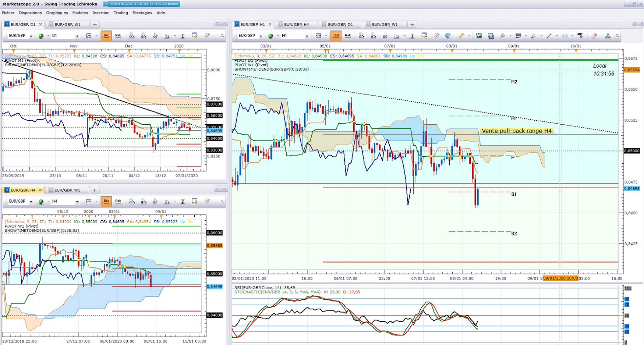Click the vertical scale icon in D1 toolbar
This screenshot has height=345, width=644.
(x=183, y=36)
